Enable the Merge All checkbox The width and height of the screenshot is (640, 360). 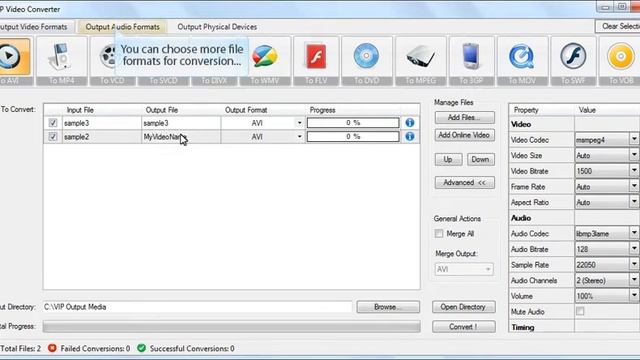tap(439, 233)
